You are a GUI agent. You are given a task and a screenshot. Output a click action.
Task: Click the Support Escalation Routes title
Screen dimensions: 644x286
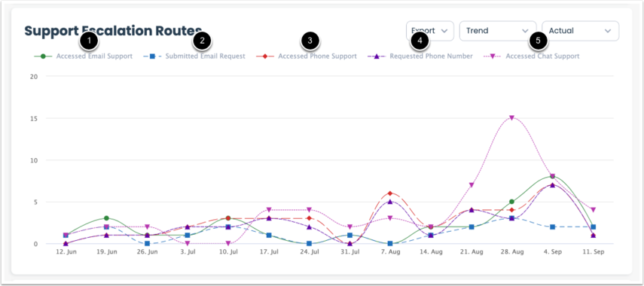coord(113,30)
